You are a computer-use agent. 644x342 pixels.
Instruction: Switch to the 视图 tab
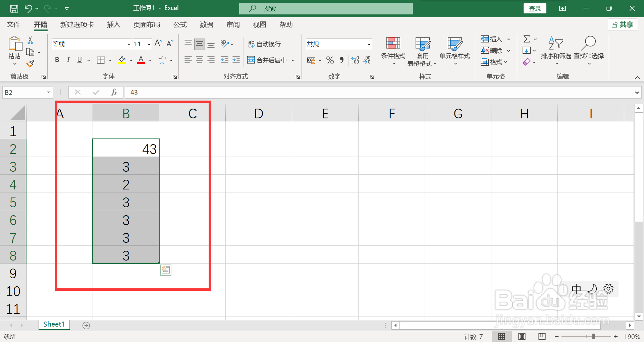pyautogui.click(x=260, y=24)
